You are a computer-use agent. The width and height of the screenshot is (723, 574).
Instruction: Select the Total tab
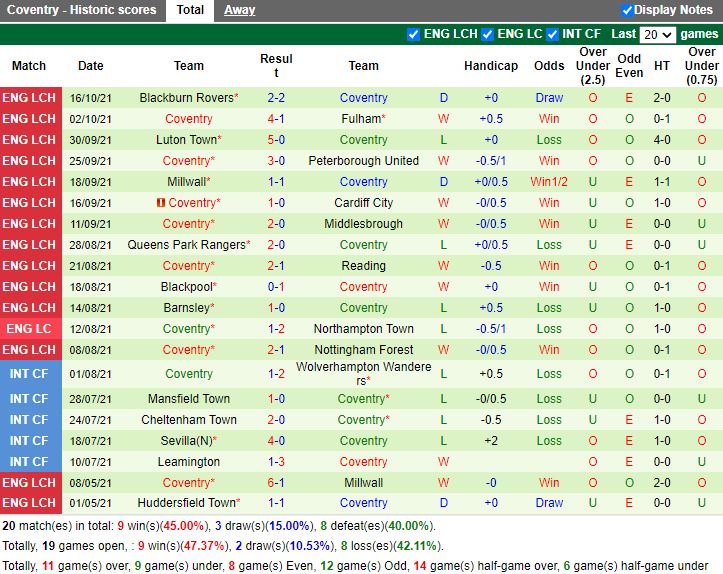point(190,10)
